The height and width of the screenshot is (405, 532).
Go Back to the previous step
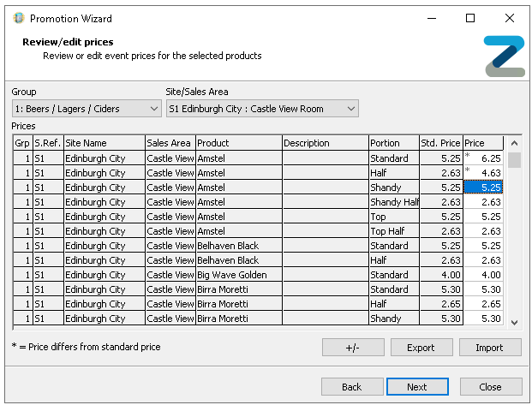point(352,386)
